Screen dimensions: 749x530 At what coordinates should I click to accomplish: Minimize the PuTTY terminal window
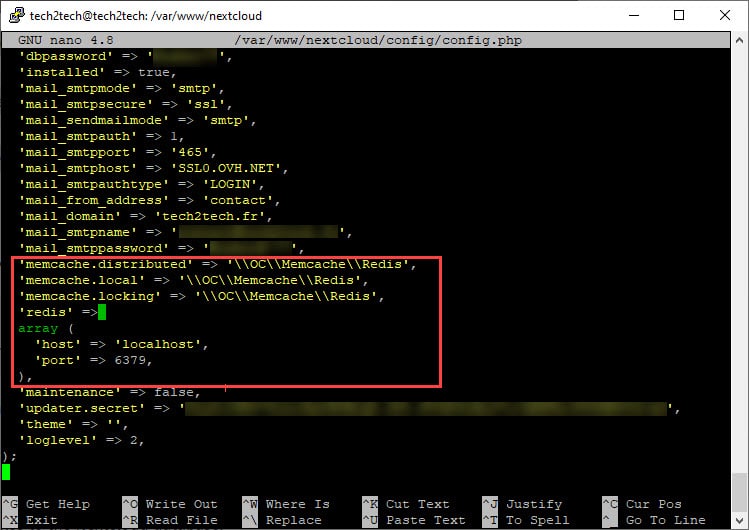pos(633,15)
